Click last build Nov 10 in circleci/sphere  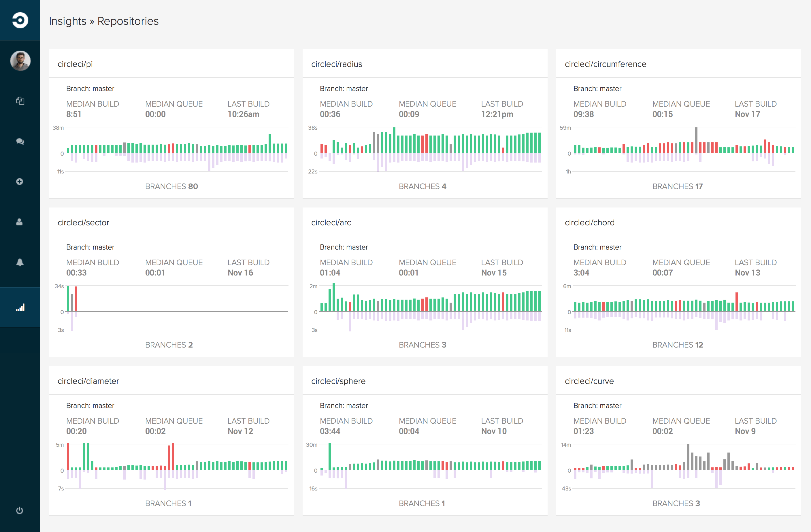pyautogui.click(x=494, y=431)
